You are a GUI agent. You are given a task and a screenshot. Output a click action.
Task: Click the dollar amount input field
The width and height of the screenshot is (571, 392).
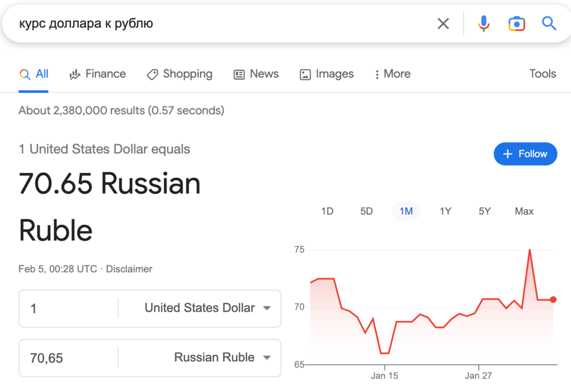(69, 309)
